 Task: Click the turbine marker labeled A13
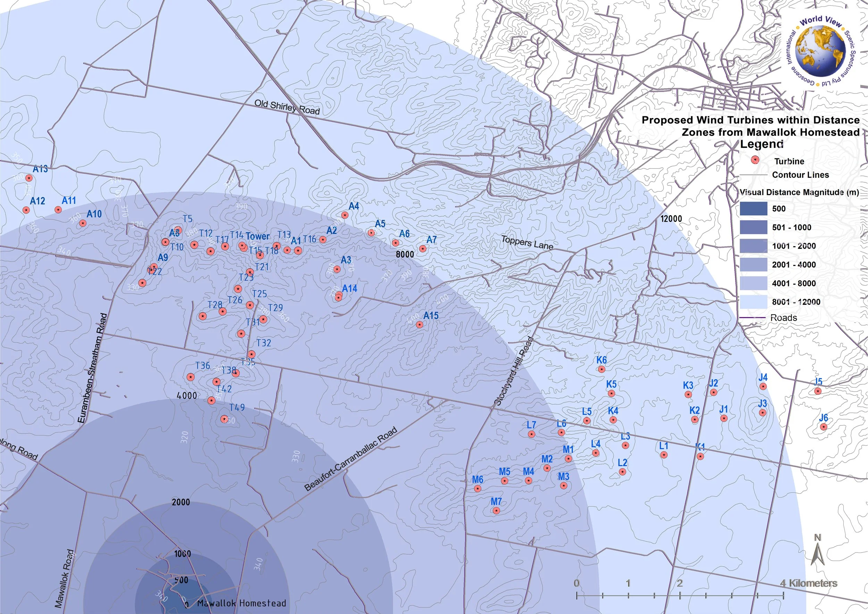29,178
